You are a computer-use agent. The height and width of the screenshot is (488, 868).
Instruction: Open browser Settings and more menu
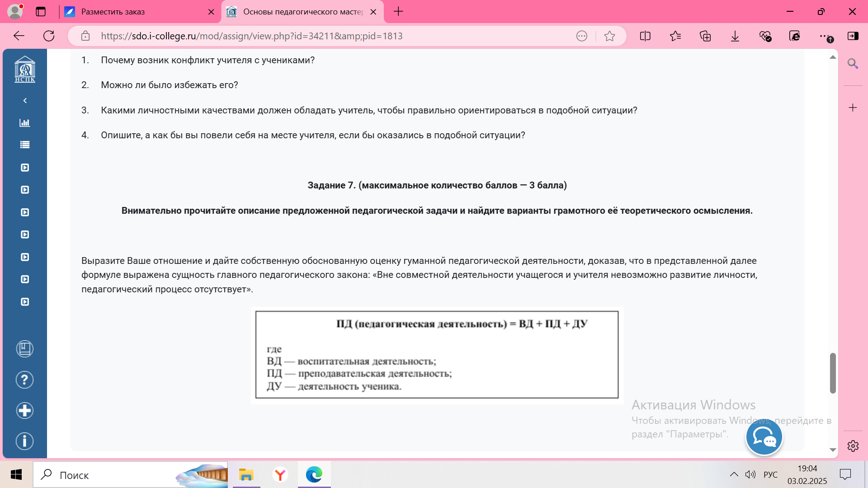click(x=824, y=36)
